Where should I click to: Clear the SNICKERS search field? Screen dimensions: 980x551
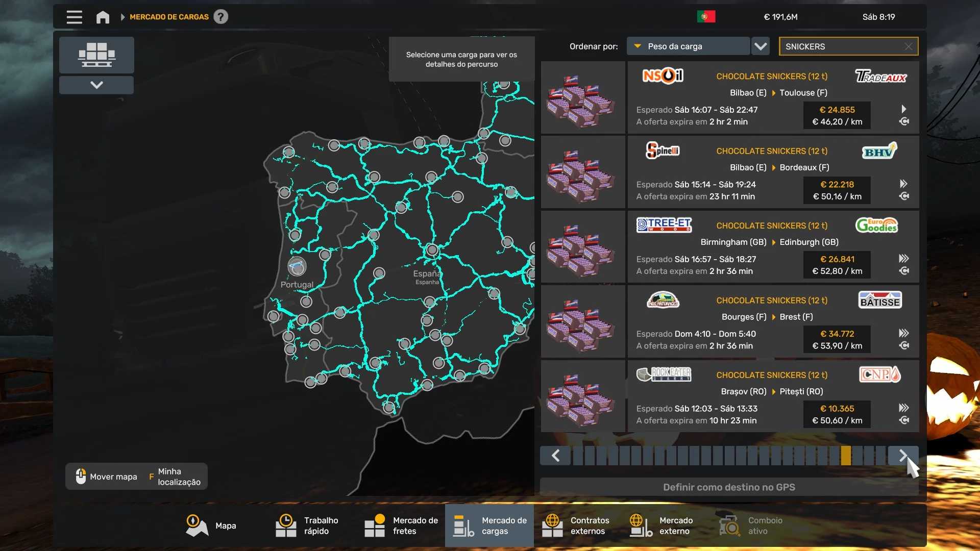tap(908, 46)
